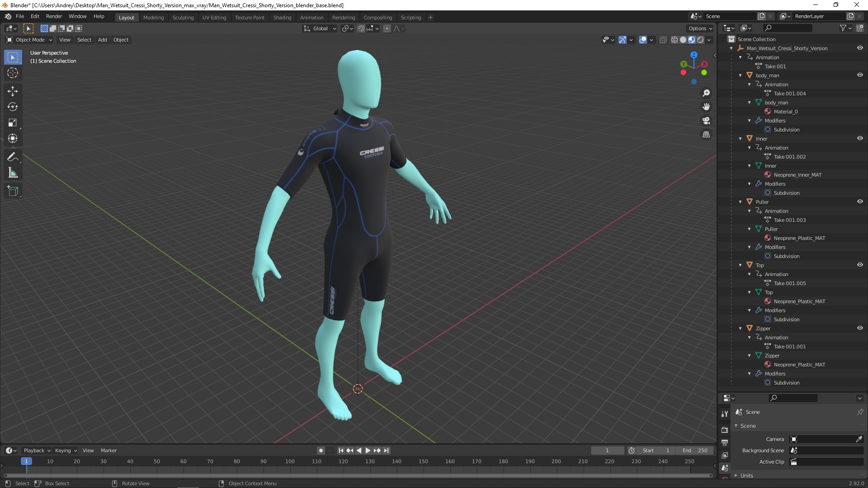This screenshot has height=488, width=868.
Task: Click the End frame field
Action: 695,450
